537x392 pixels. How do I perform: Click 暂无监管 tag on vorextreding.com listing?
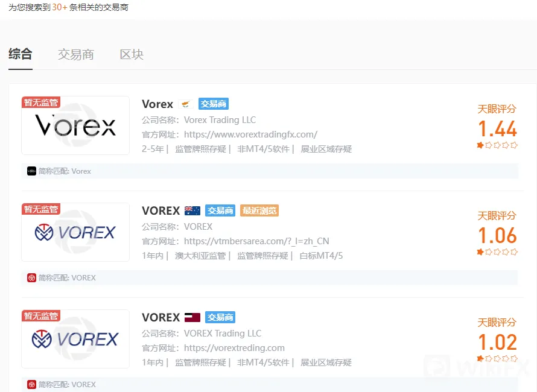pos(41,316)
